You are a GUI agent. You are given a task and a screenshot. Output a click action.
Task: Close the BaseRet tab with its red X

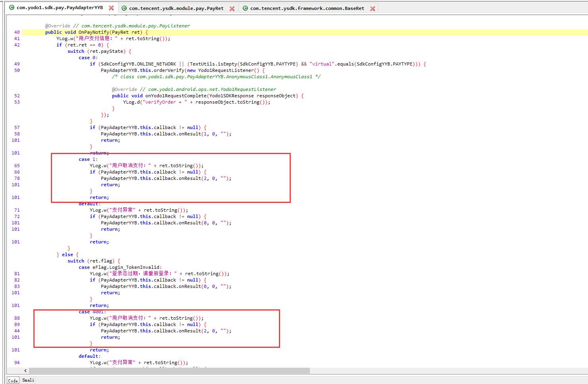click(373, 8)
